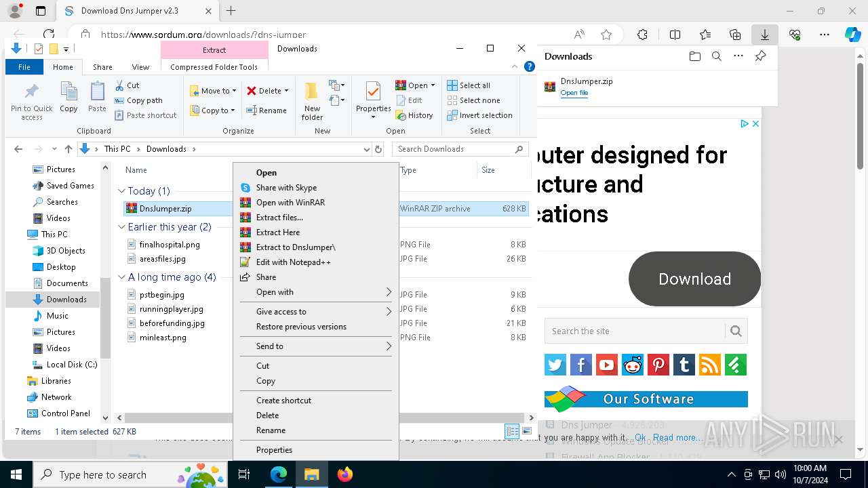Image resolution: width=868 pixels, height=488 pixels.
Task: Collapse the Today (1) group
Action: coord(121,191)
